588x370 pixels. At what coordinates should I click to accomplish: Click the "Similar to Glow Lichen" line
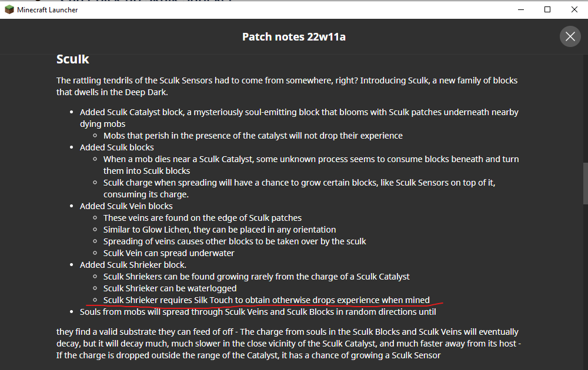coord(219,230)
